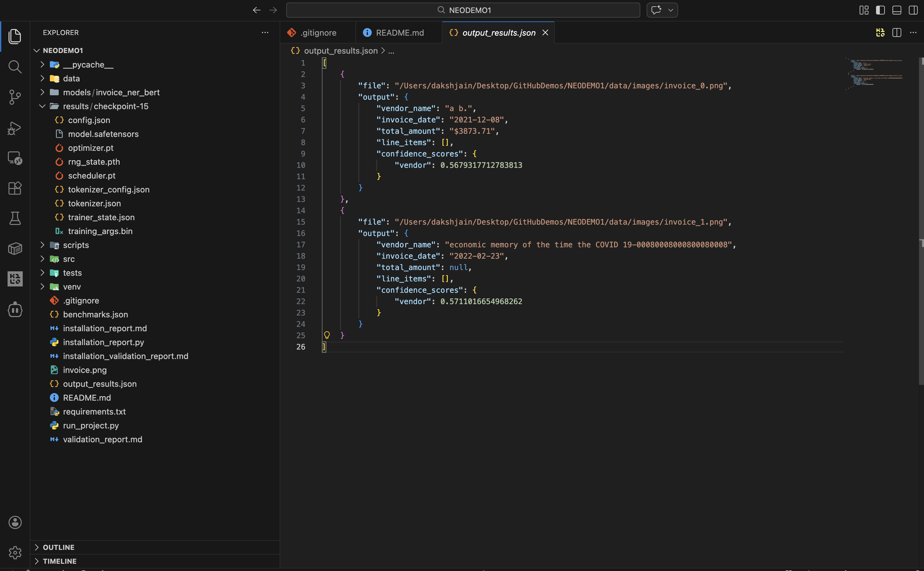Go back with the navigation arrow
The width and height of the screenshot is (924, 571).
click(257, 10)
